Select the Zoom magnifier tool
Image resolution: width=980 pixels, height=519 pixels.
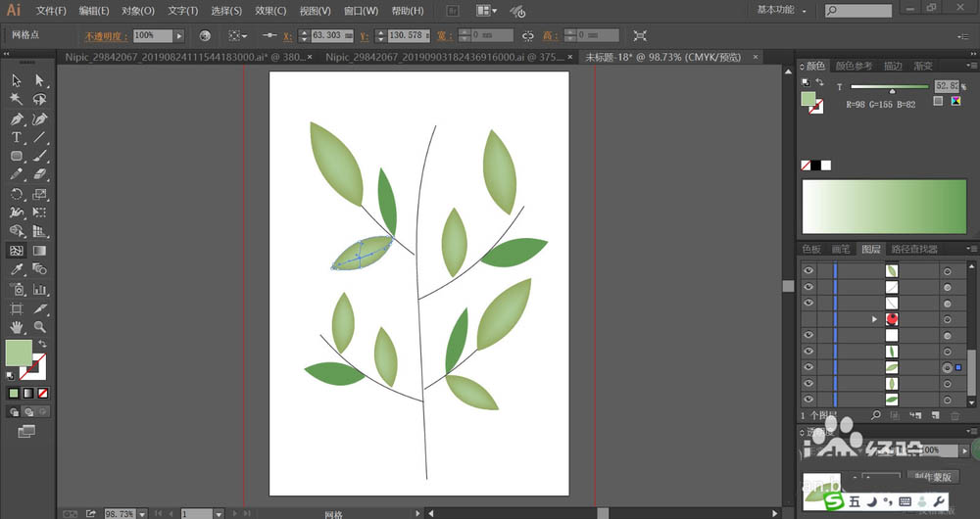coord(39,327)
